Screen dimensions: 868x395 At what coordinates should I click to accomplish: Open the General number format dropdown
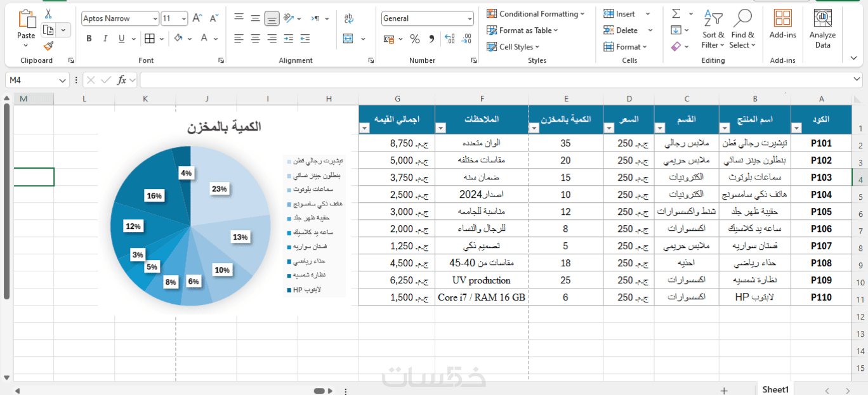pos(470,19)
